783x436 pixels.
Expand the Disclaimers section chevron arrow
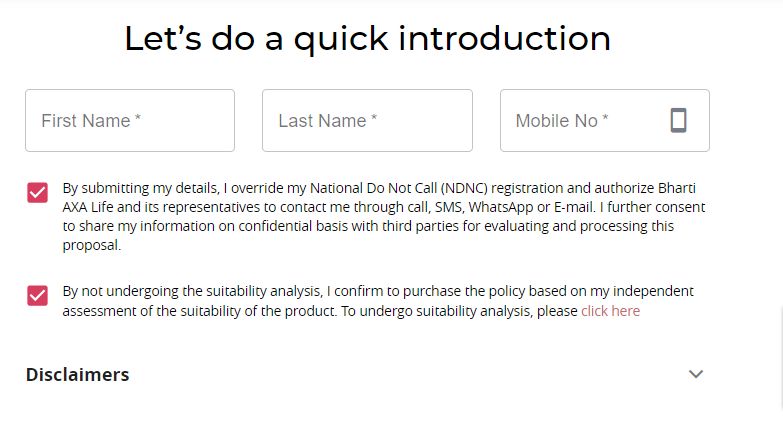pyautogui.click(x=696, y=374)
